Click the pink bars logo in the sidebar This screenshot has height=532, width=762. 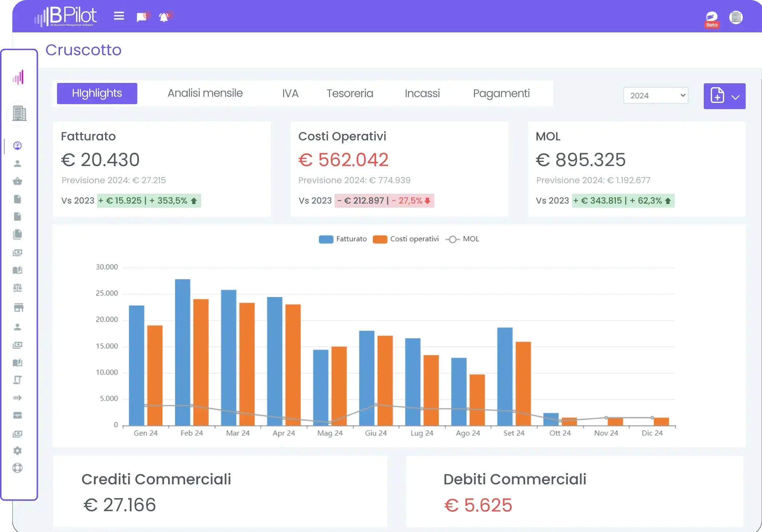(18, 77)
